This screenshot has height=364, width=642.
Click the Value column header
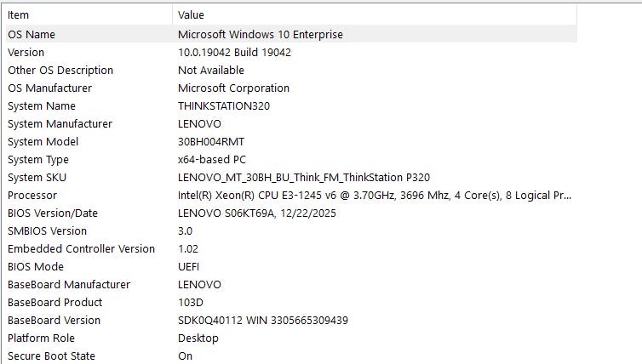(375, 14)
